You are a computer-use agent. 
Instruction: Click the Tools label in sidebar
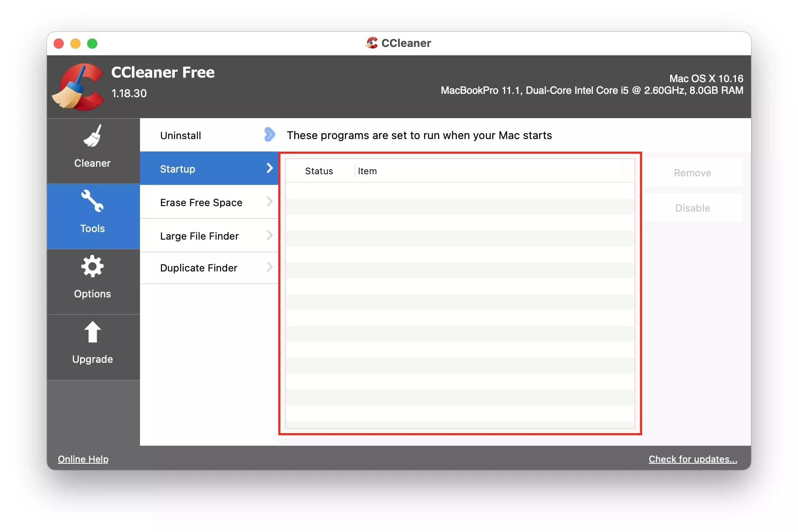[x=92, y=228]
